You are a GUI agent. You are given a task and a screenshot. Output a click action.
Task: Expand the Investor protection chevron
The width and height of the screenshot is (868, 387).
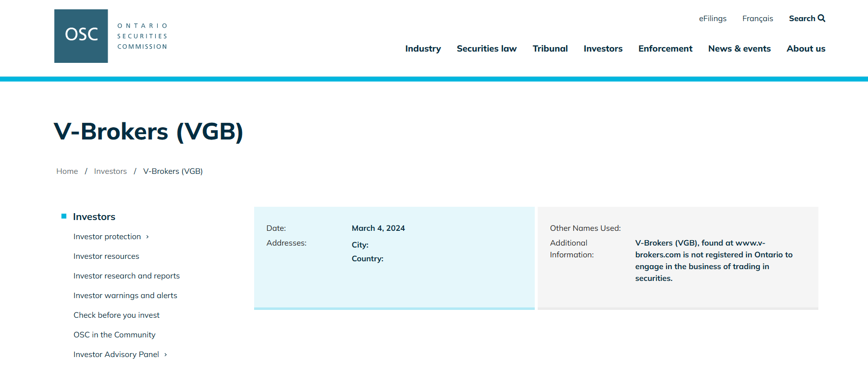[x=147, y=237]
